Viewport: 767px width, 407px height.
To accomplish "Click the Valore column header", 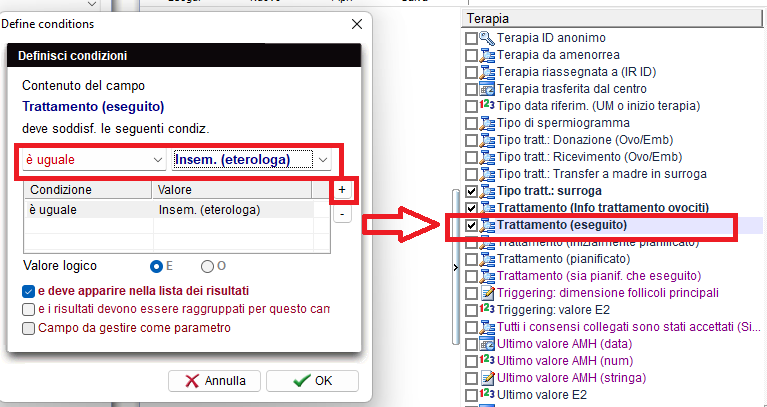I will [x=232, y=190].
